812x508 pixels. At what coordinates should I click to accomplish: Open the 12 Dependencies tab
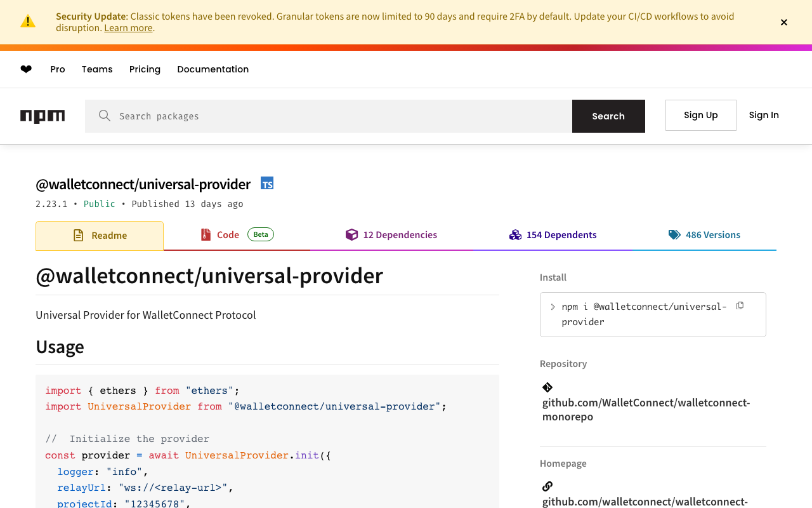[x=391, y=235]
